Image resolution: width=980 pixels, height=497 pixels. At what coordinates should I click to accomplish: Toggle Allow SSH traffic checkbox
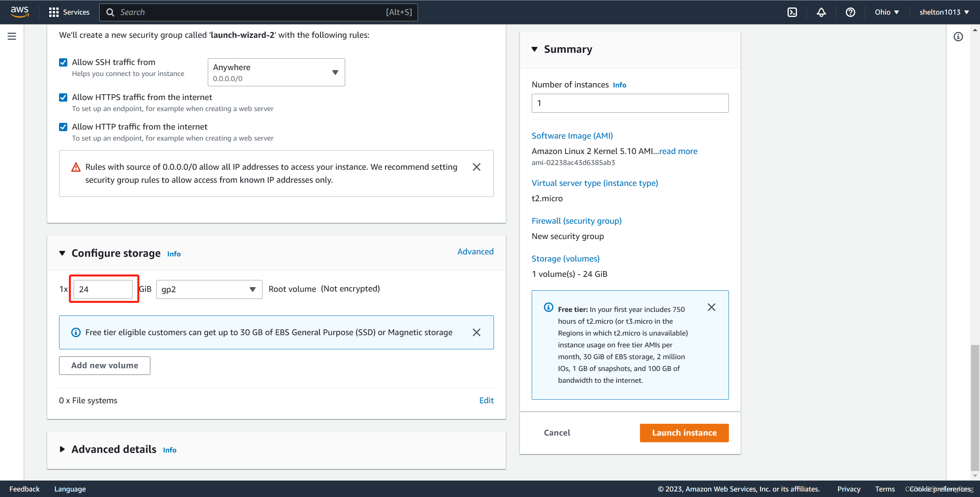pos(63,62)
